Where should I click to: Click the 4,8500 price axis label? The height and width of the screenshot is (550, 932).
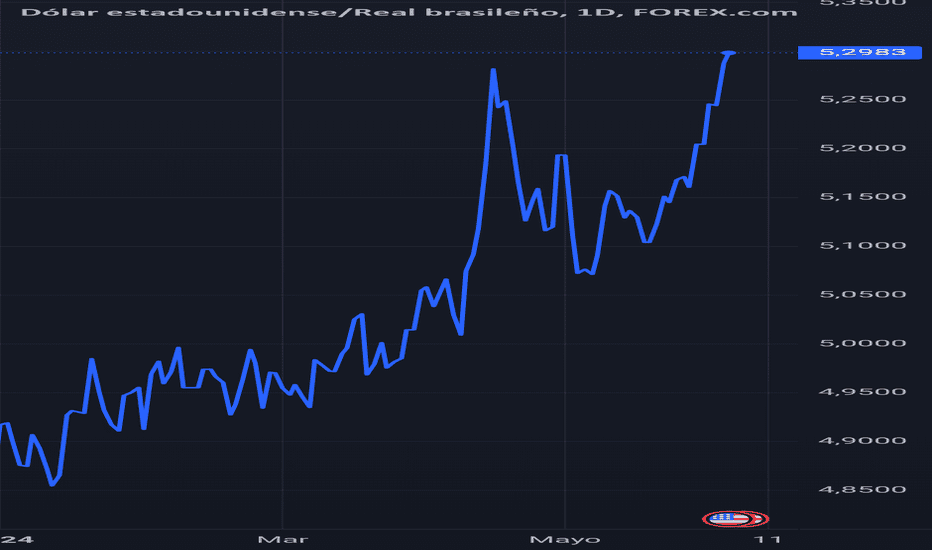pyautogui.click(x=862, y=490)
